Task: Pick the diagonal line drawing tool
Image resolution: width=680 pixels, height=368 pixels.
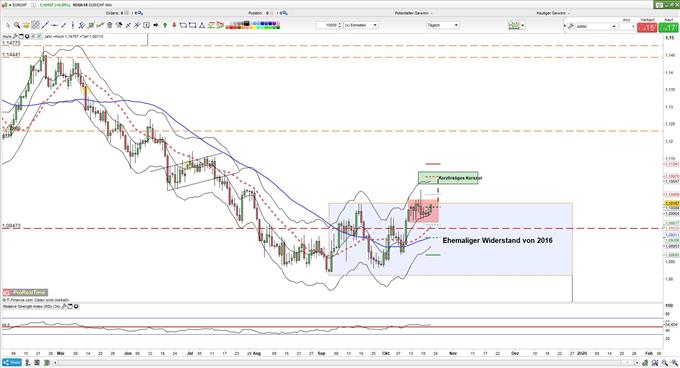Action: [x=45, y=25]
